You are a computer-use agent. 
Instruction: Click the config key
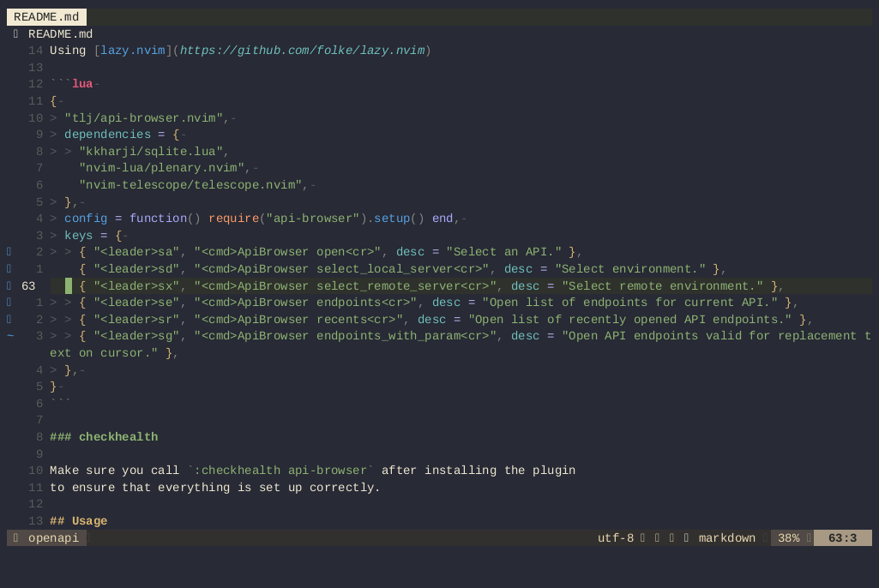click(86, 219)
